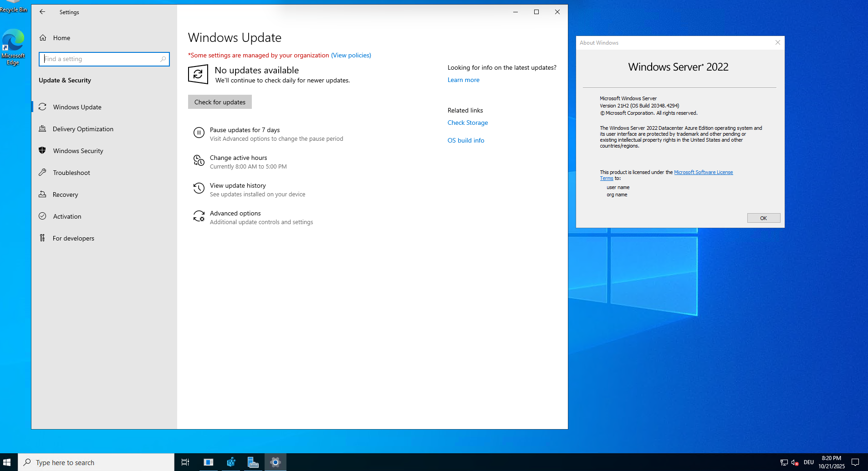Open Windows Security shield item
Image resolution: width=868 pixels, height=471 pixels.
(78, 151)
